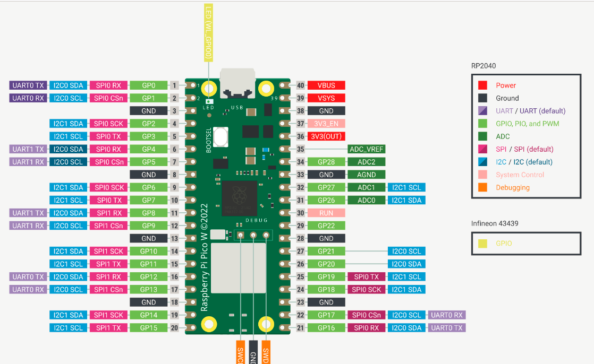594x364 pixels.
Task: Click the pink 3V3_EN label
Action: (x=326, y=124)
